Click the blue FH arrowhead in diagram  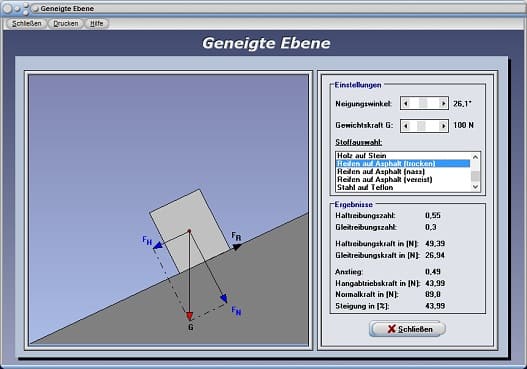[157, 246]
